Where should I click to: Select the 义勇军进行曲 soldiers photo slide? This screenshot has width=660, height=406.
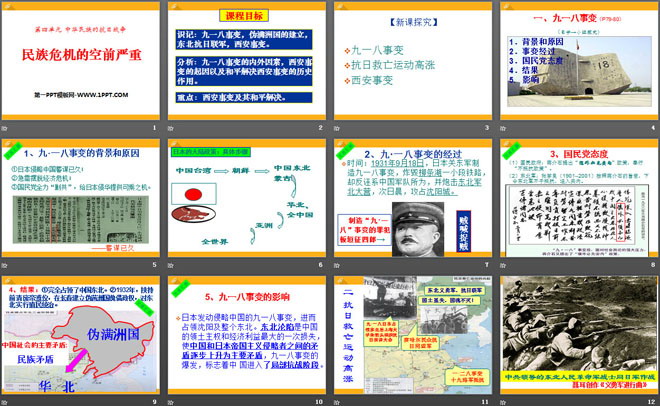[x=579, y=335]
